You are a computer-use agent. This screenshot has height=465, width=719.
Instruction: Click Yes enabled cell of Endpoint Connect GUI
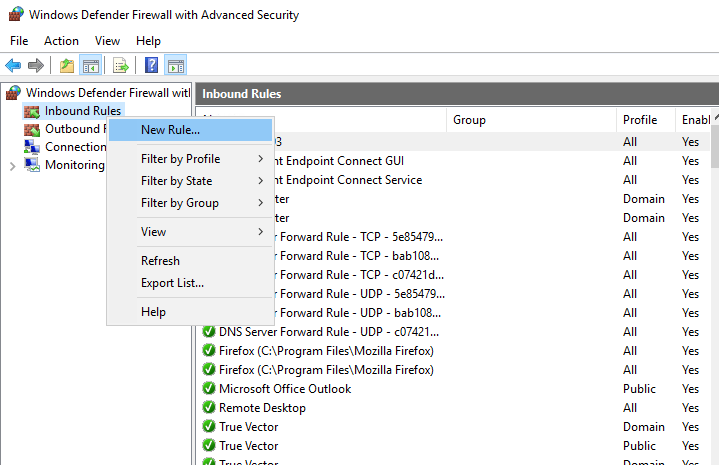[x=690, y=161]
